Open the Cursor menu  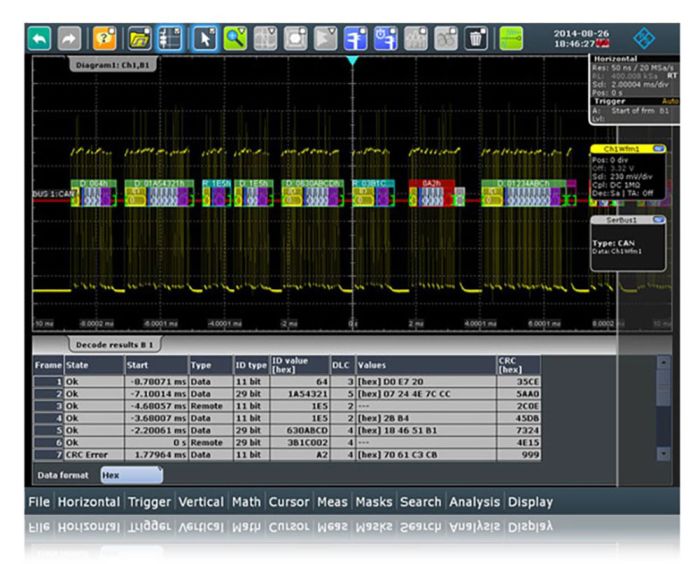point(289,502)
